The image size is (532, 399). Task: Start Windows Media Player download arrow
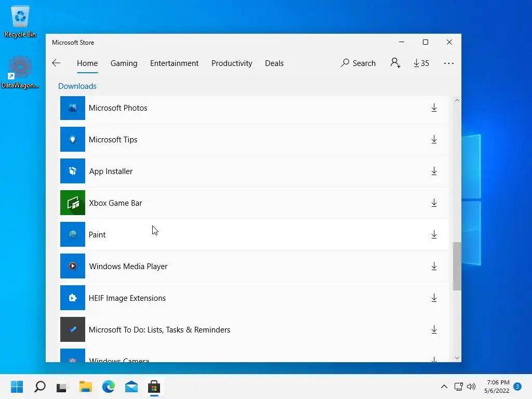click(434, 266)
